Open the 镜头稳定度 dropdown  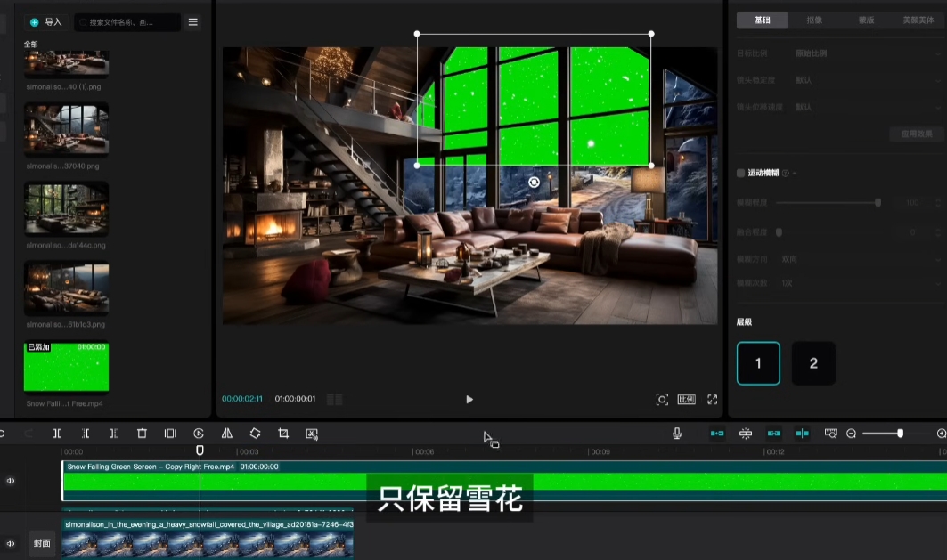pos(868,79)
